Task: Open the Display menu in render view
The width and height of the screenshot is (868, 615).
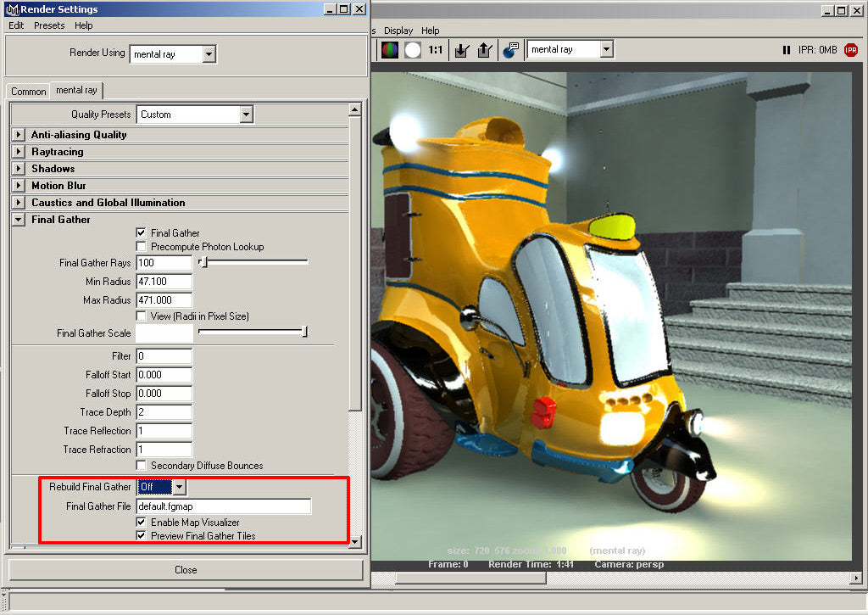Action: tap(398, 31)
